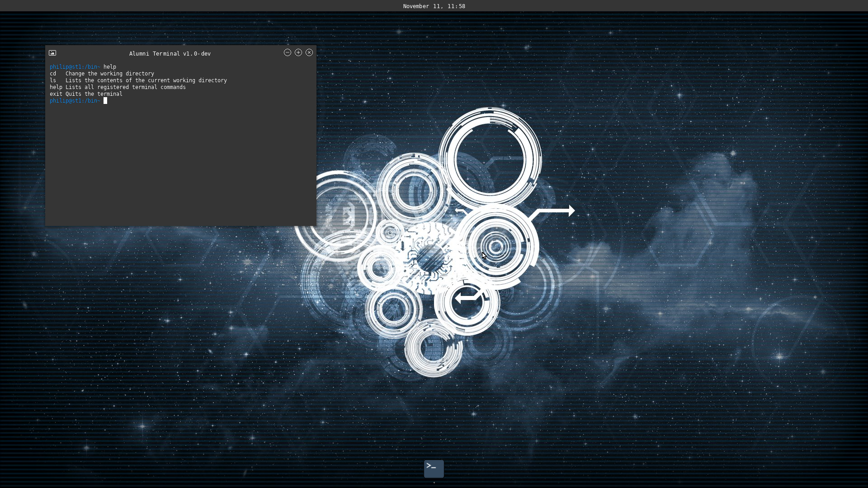Click "Change the working directory" description text
Image resolution: width=868 pixels, height=488 pixels.
point(110,74)
